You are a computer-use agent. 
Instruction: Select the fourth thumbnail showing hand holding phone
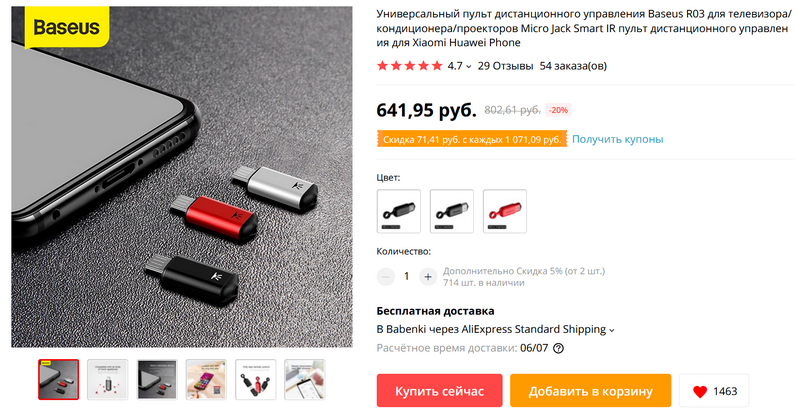pos(206,379)
